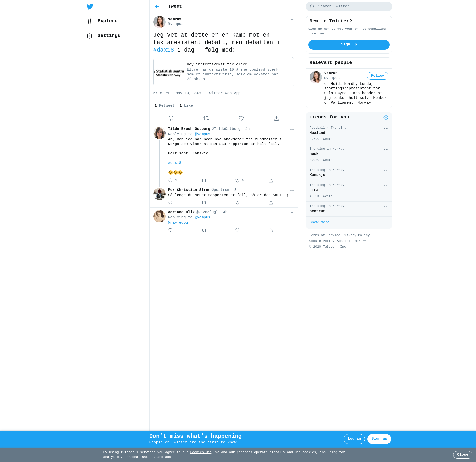The image size is (476, 462).
Task: Click Sign up on bottom banner
Action: (379, 439)
